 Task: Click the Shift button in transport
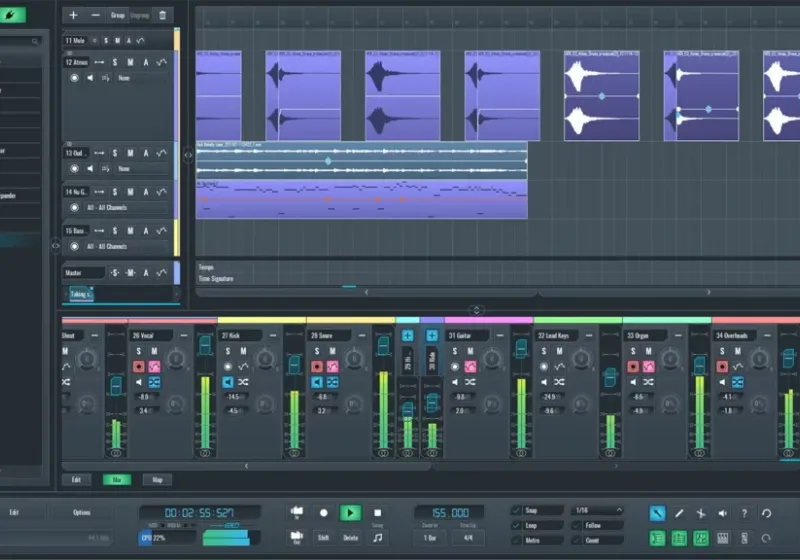323,538
